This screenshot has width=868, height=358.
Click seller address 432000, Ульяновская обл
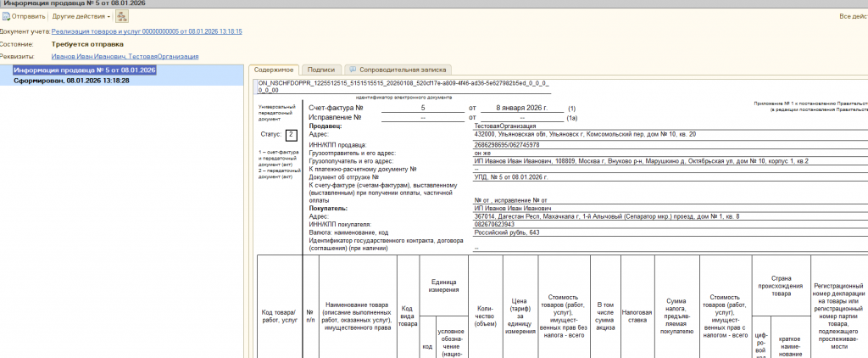(585, 134)
